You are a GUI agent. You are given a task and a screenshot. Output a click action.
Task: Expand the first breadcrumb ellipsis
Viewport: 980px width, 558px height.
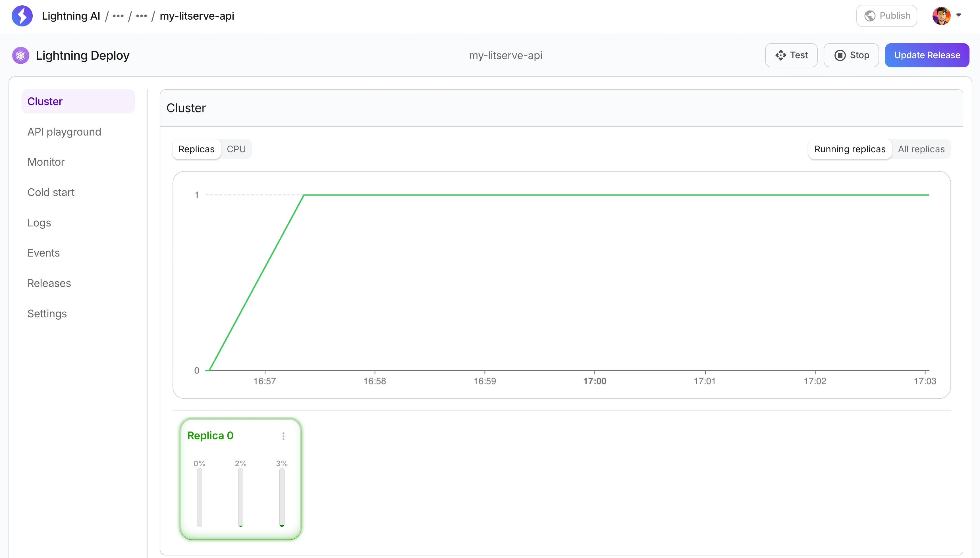(x=118, y=16)
